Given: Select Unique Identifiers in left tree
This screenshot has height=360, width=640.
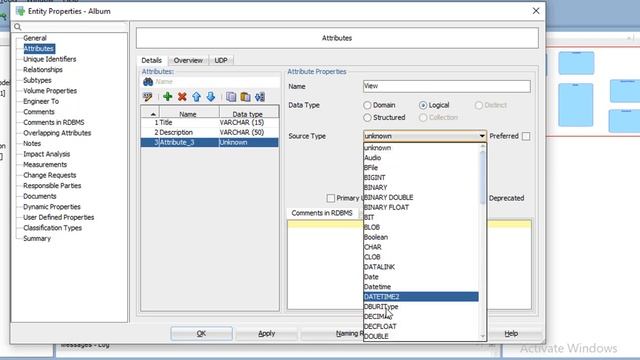Looking at the screenshot, I should 49,59.
